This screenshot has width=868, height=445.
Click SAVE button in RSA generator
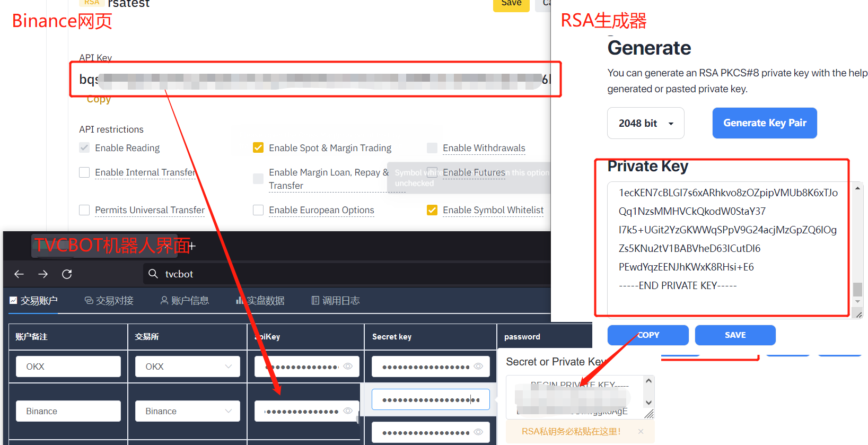point(735,335)
